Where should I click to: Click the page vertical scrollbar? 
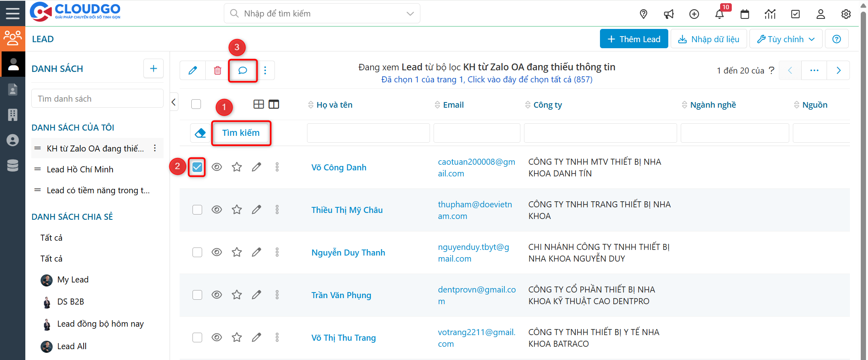click(863, 181)
